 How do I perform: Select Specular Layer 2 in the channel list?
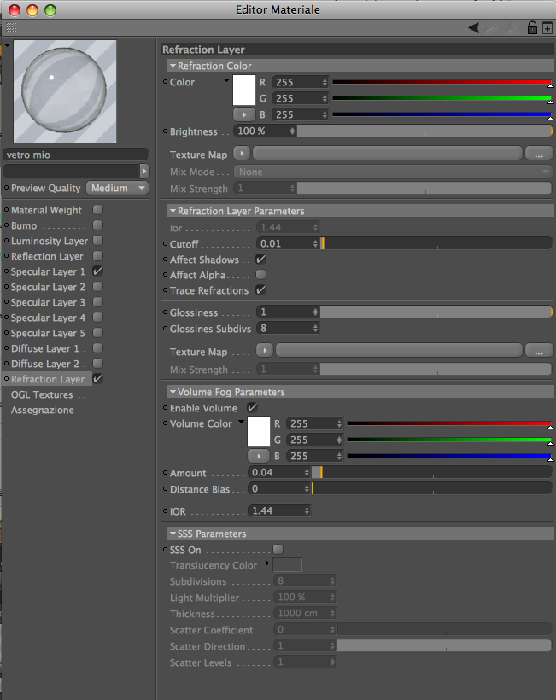click(x=48, y=287)
